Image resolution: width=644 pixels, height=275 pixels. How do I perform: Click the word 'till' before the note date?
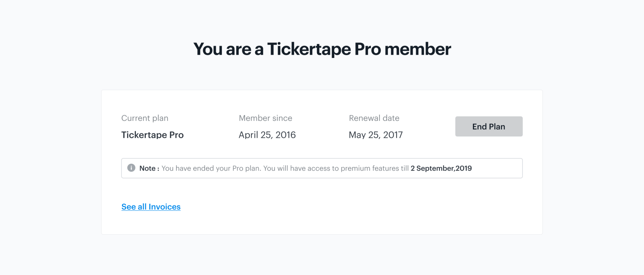tap(405, 168)
